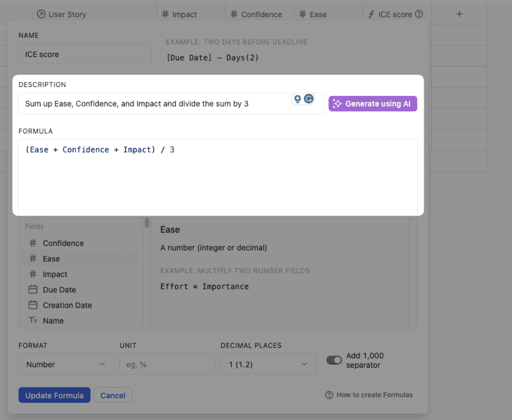Image resolution: width=512 pixels, height=420 pixels.
Task: Click the text-type icon beside the Name field
Action: (x=32, y=320)
